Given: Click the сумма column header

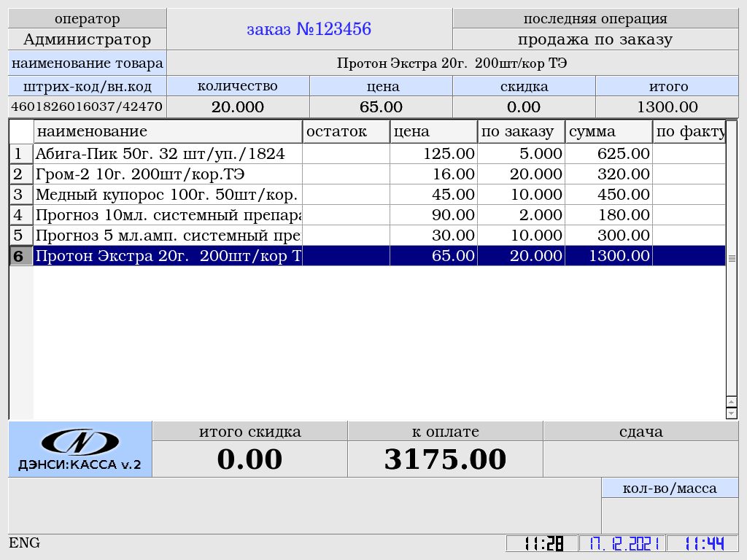Looking at the screenshot, I should [x=609, y=131].
